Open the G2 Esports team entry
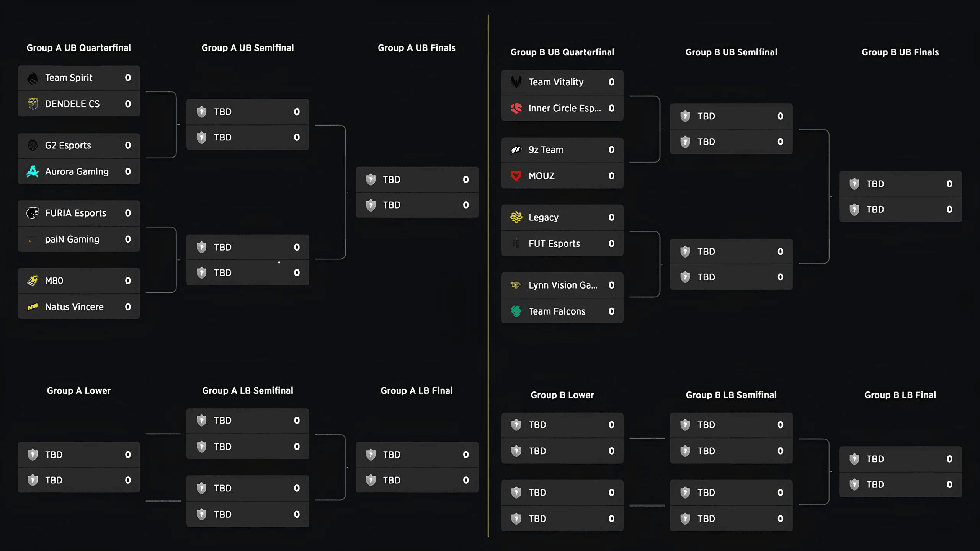Screen dimensions: 980x551 click(79, 145)
